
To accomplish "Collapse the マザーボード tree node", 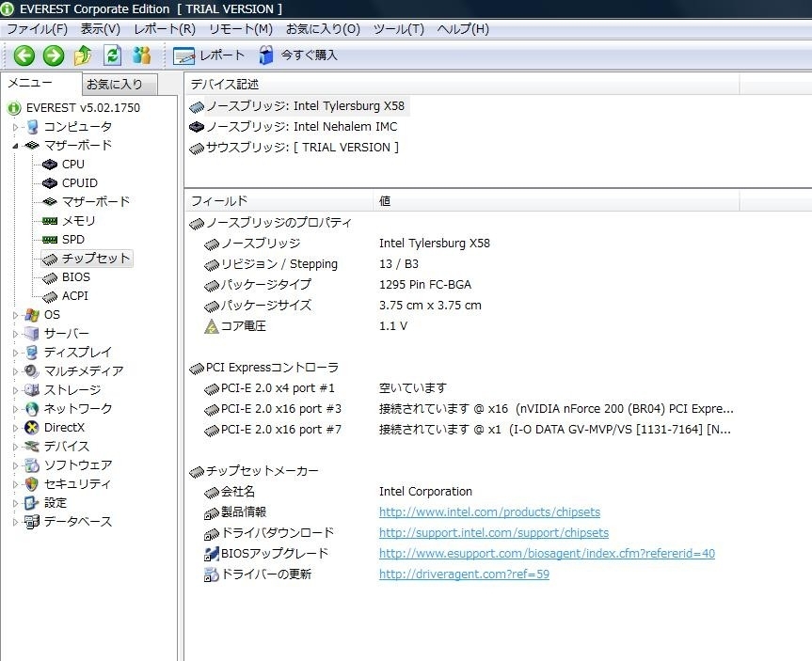I will click(16, 146).
